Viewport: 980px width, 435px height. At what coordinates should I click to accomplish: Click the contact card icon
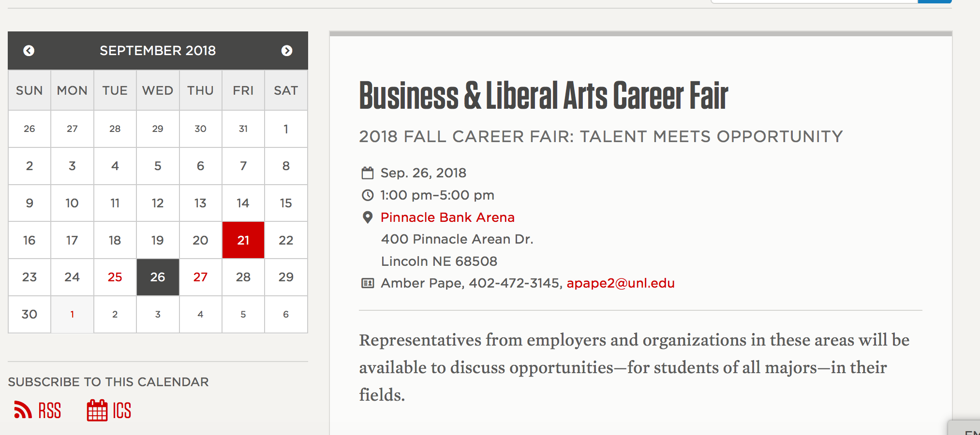coord(368,283)
